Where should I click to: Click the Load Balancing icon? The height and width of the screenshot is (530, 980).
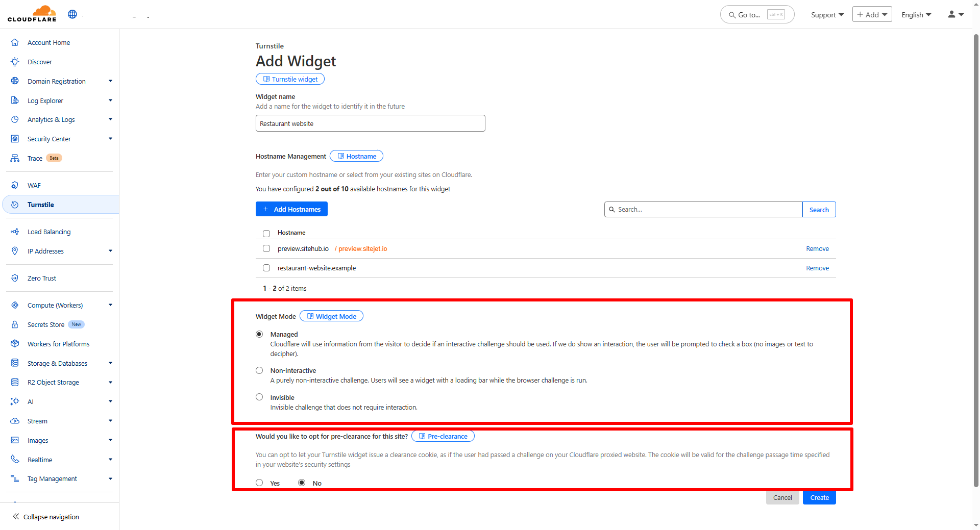point(15,232)
